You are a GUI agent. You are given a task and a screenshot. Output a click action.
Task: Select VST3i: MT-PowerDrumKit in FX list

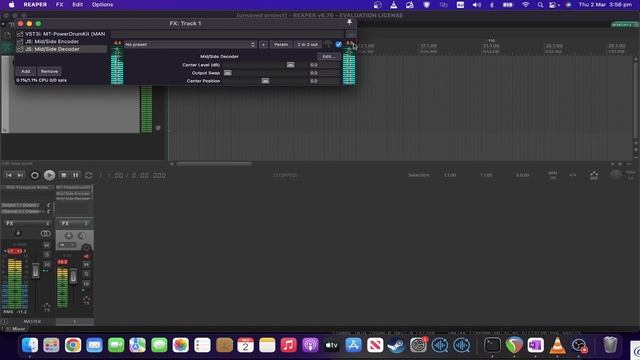[65, 34]
